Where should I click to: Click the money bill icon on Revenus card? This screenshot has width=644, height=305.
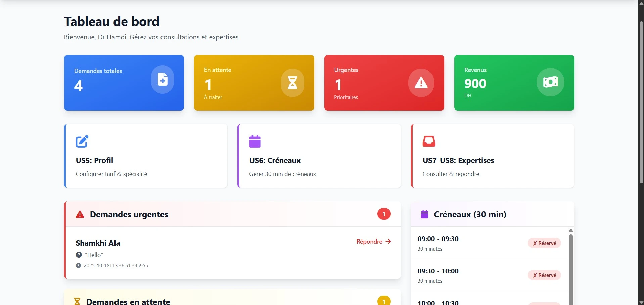(x=550, y=82)
